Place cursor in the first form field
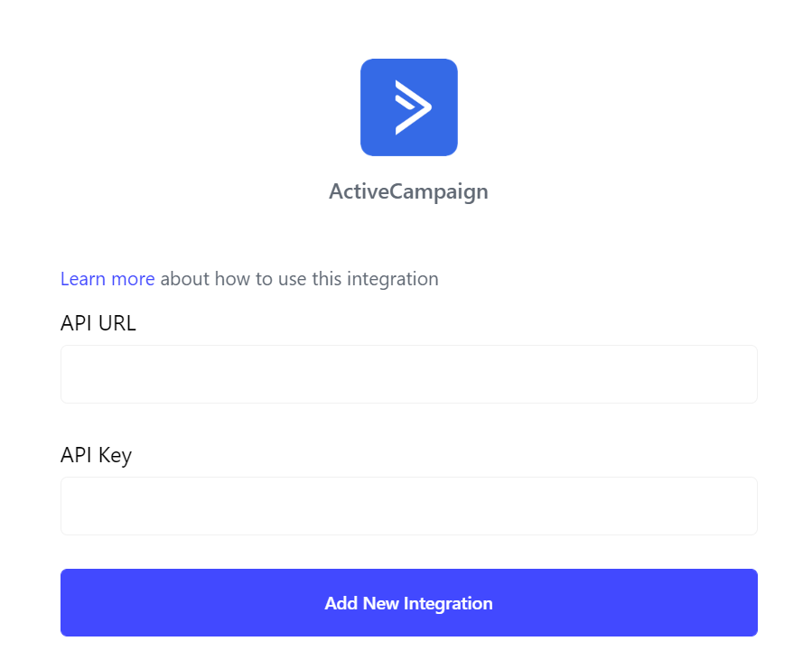 (x=408, y=374)
